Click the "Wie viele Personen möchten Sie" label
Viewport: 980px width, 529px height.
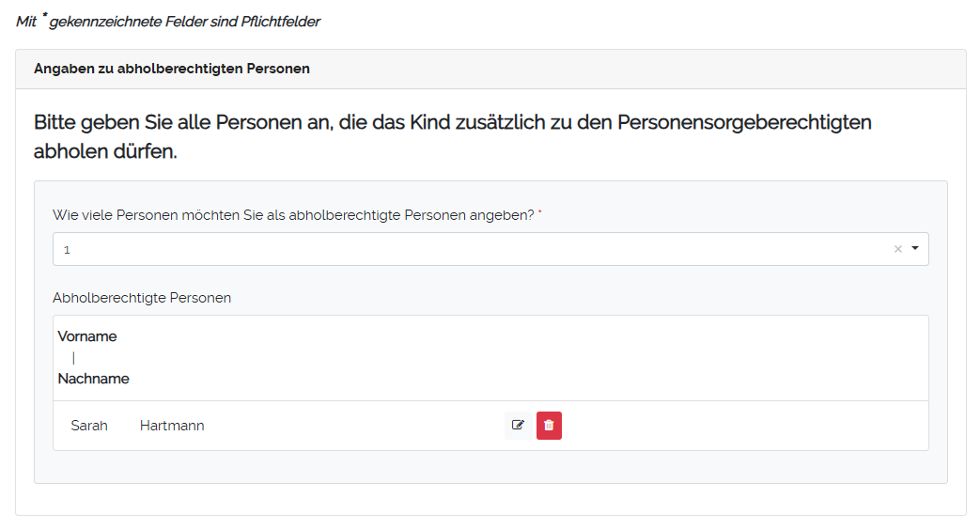293,216
